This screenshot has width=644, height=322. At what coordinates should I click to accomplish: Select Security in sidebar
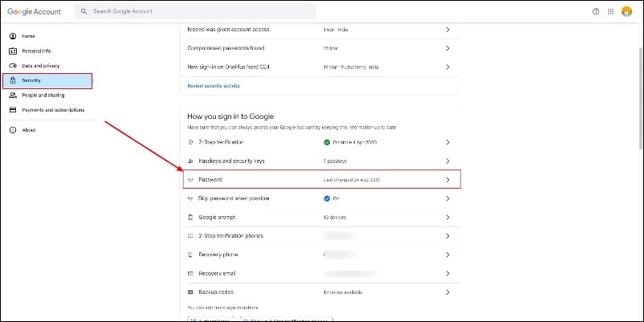point(47,80)
